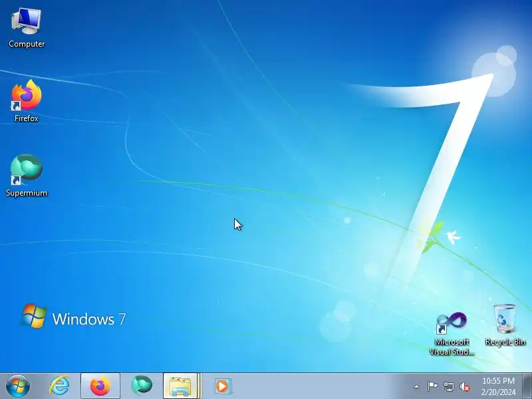Viewport: 532px width, 399px height.
Task: Open Windows Explorer from the taskbar
Action: (182, 386)
